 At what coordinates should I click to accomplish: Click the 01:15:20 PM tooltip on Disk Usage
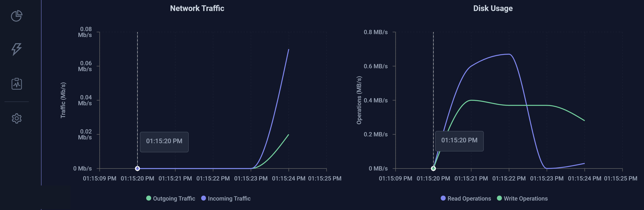coord(459,141)
